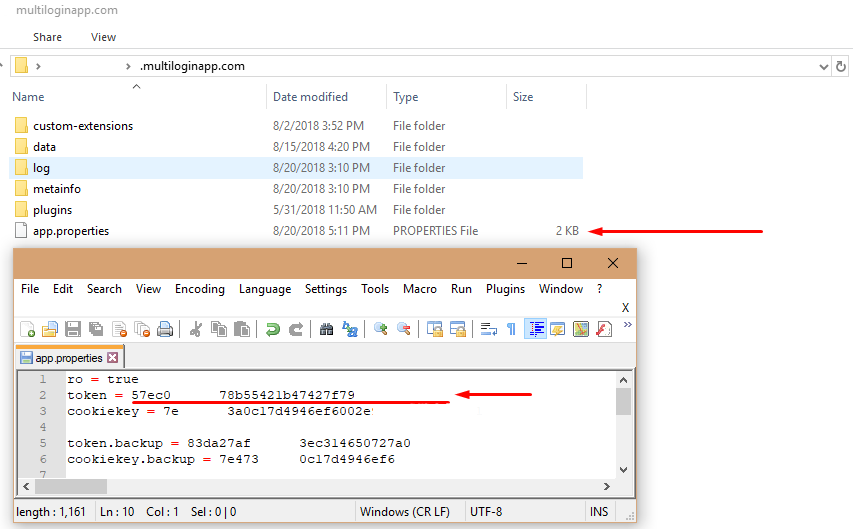The width and height of the screenshot is (853, 529).
Task: Select the custom-extensions folder
Action: coord(83,126)
